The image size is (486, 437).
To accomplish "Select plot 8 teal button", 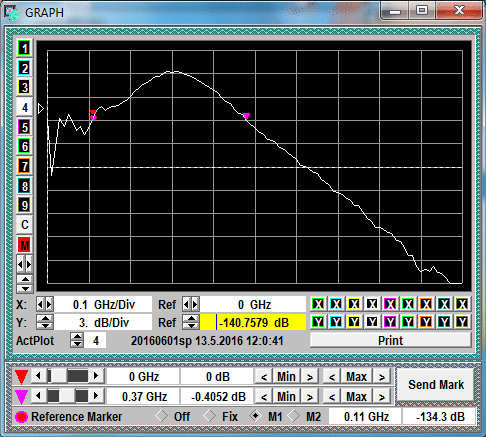I will point(24,186).
